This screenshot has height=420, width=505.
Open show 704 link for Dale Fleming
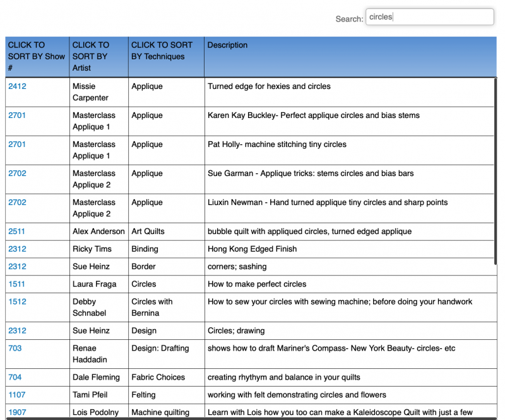point(15,378)
